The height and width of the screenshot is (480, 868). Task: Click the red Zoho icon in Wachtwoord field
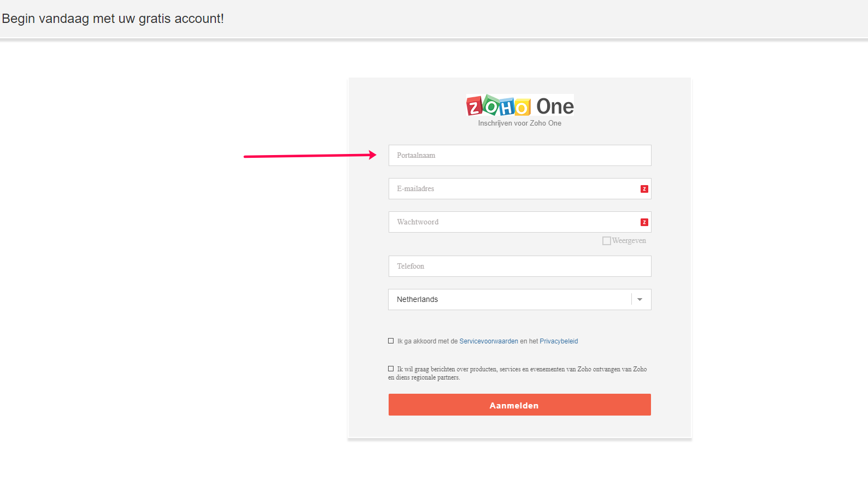(644, 222)
